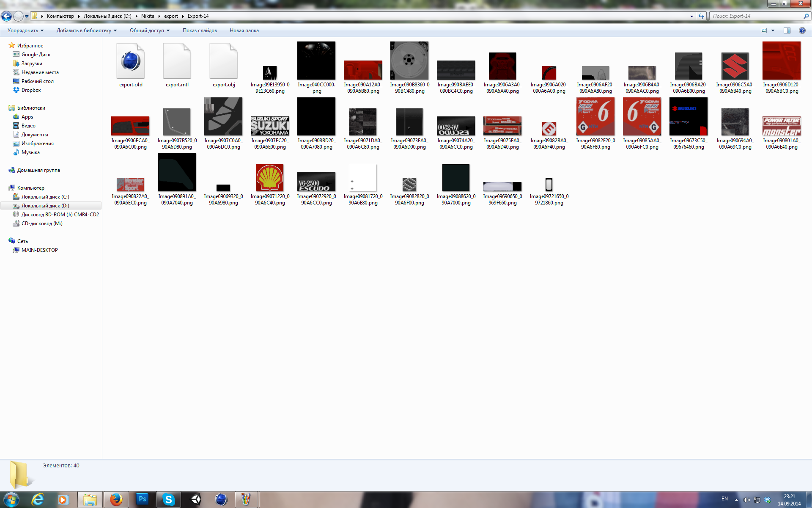Select red Suzuki S logo thumbnail

[x=735, y=66]
